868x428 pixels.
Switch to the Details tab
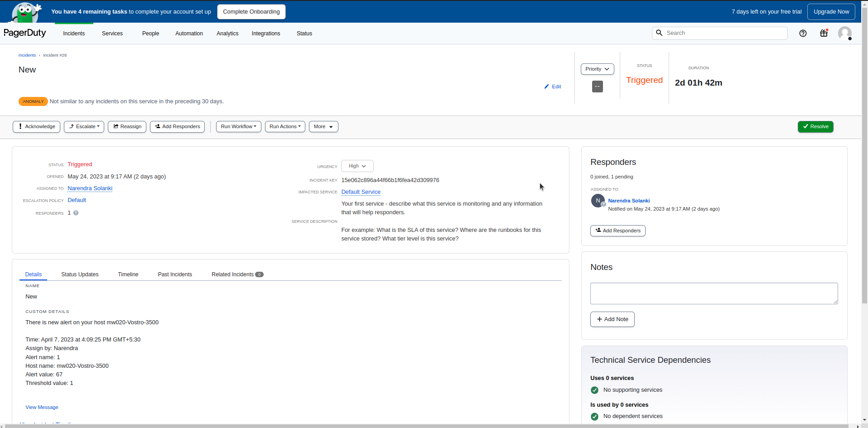[x=34, y=274]
